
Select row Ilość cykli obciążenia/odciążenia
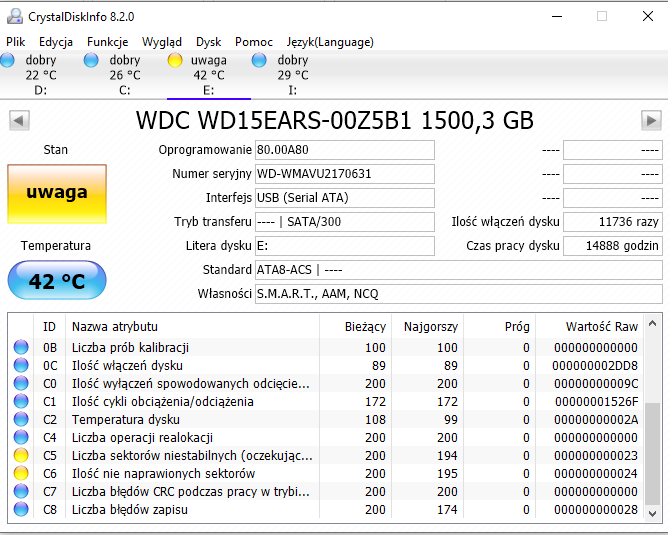pyautogui.click(x=326, y=401)
